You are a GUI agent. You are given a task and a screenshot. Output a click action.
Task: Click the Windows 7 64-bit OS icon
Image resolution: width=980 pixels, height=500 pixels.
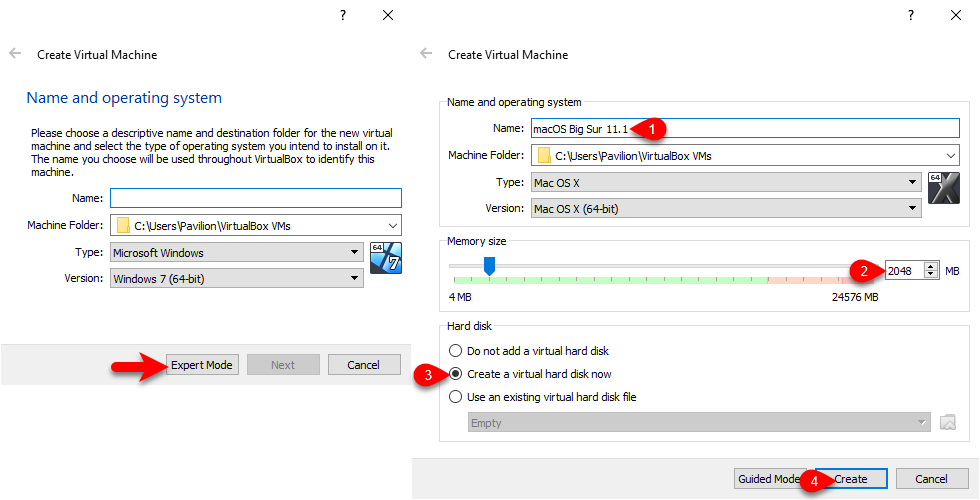pos(386,258)
